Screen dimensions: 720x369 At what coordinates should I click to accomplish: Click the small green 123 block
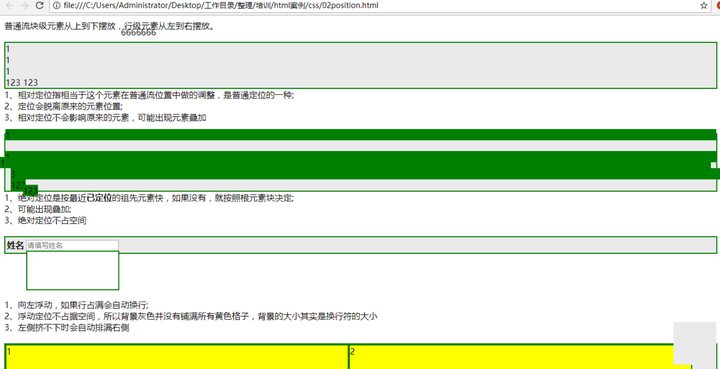coord(30,190)
